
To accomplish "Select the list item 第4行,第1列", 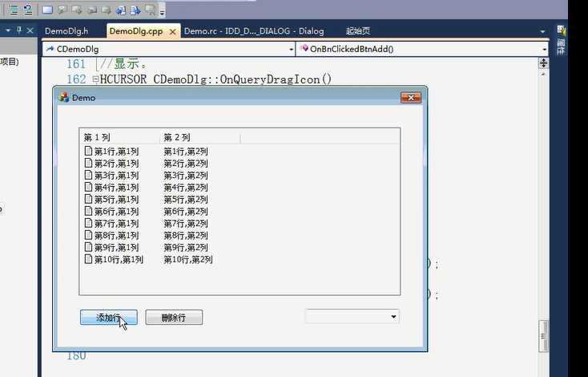I will tap(116, 188).
